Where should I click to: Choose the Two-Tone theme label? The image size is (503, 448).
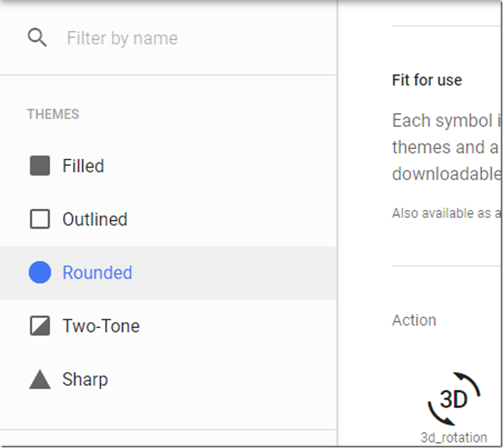(101, 326)
